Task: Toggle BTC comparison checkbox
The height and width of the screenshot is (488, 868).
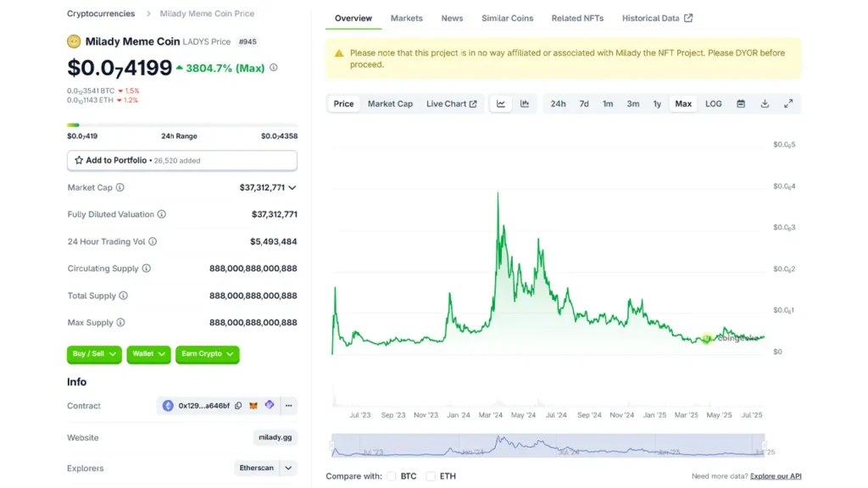Action: pos(392,476)
